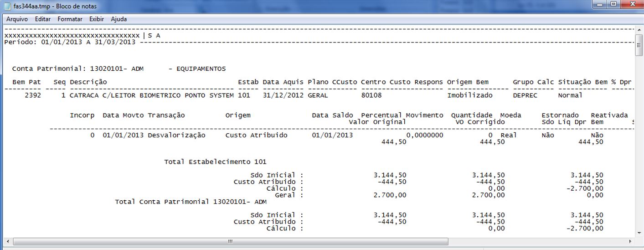This screenshot has height=250, width=644.
Task: Click the situation value 'Normal'
Action: (x=571, y=95)
